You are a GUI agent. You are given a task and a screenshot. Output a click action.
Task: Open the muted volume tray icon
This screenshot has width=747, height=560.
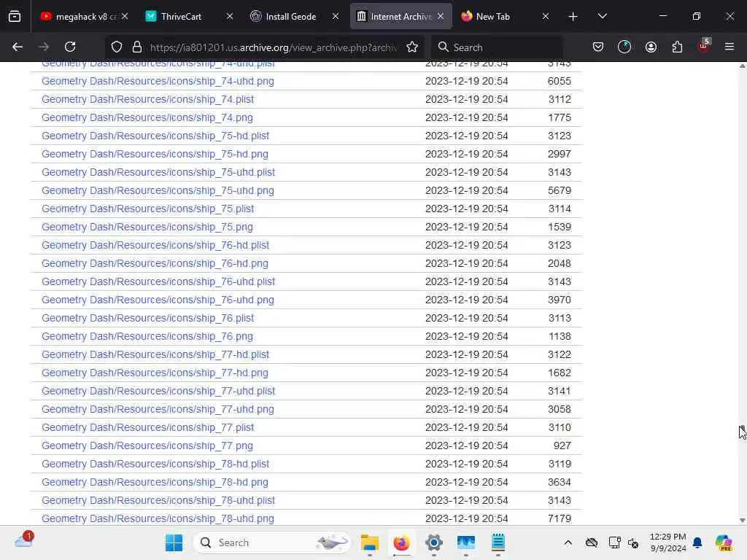point(633,542)
